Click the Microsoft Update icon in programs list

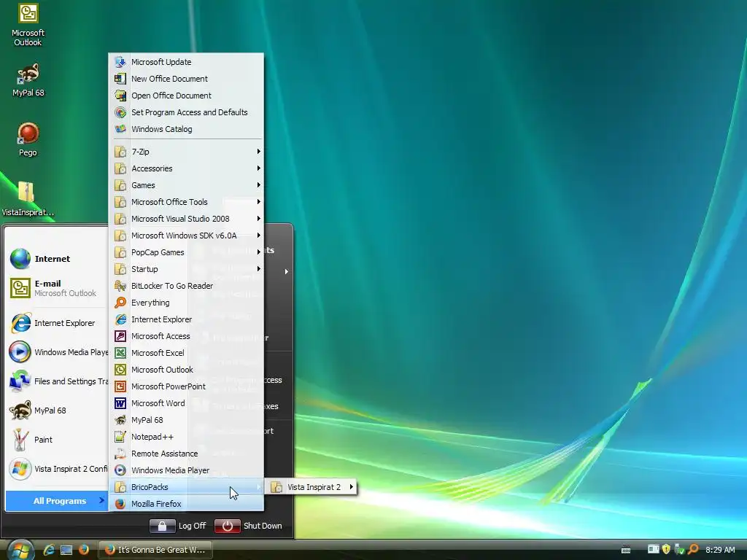[x=120, y=62]
